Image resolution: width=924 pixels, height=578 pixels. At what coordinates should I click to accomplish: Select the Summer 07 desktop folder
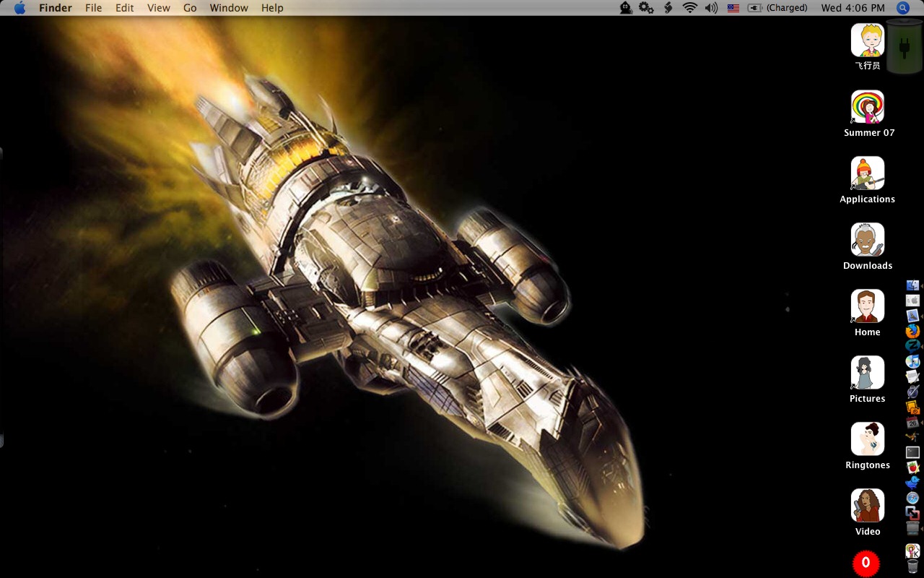[x=868, y=113]
